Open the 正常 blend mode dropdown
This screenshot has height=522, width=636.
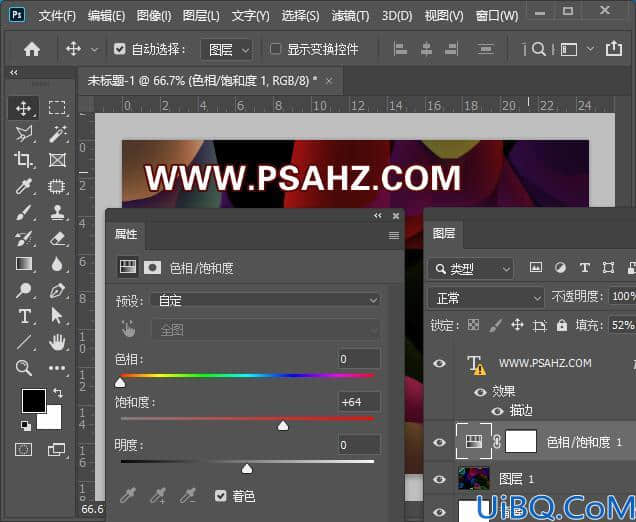[486, 298]
